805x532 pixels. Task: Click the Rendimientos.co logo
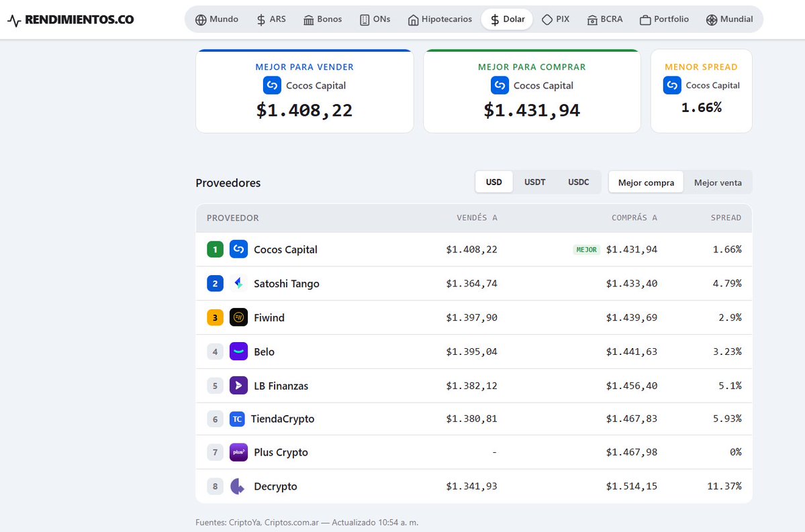point(71,20)
